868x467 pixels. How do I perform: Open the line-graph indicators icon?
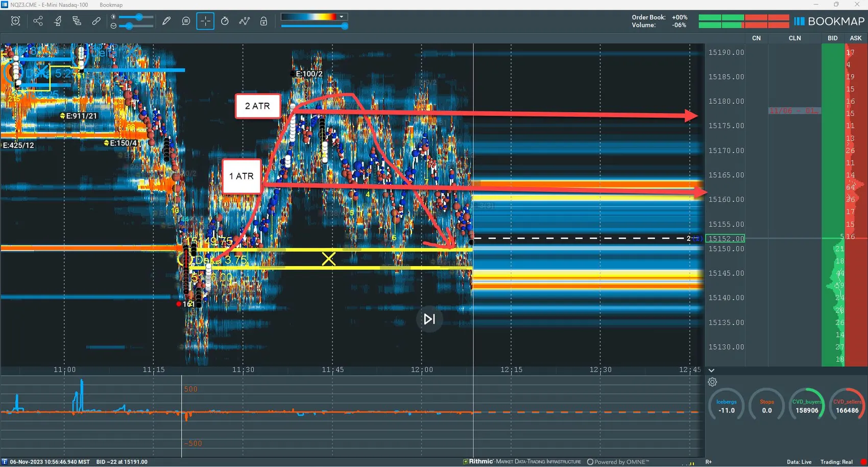245,21
